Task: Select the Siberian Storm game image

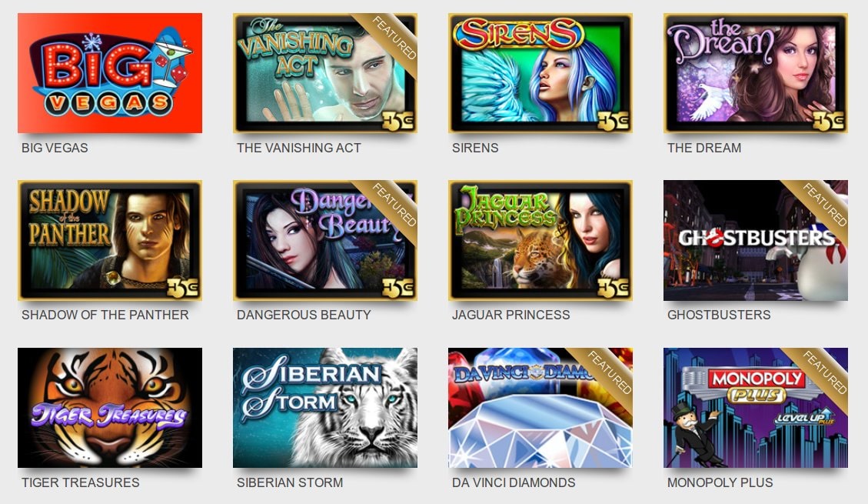Action: click(x=325, y=408)
